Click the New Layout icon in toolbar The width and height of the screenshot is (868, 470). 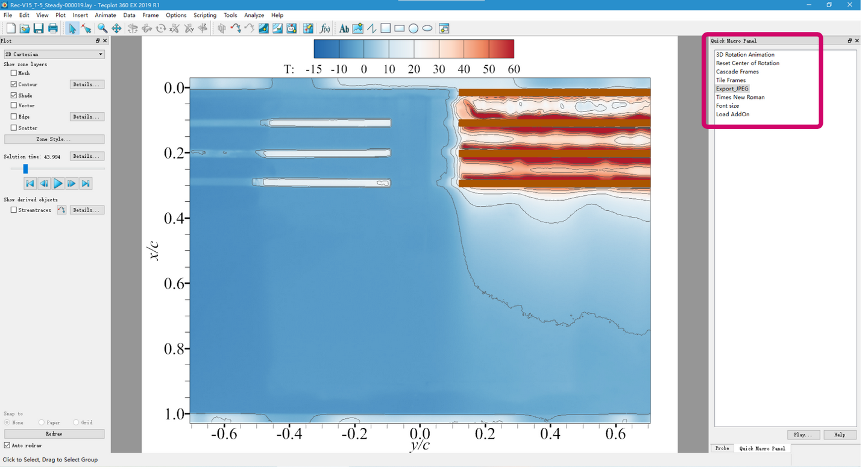pyautogui.click(x=11, y=28)
